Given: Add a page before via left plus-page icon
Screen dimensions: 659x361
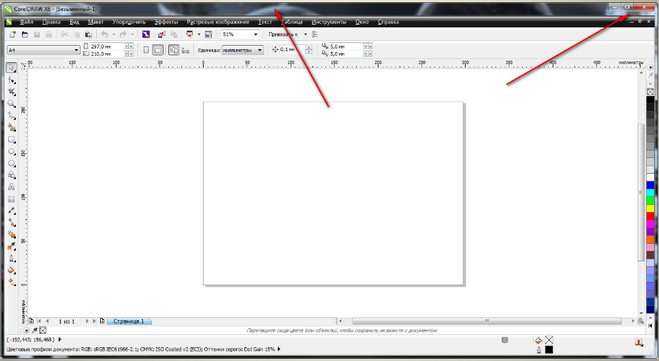Looking at the screenshot, I should (31, 321).
